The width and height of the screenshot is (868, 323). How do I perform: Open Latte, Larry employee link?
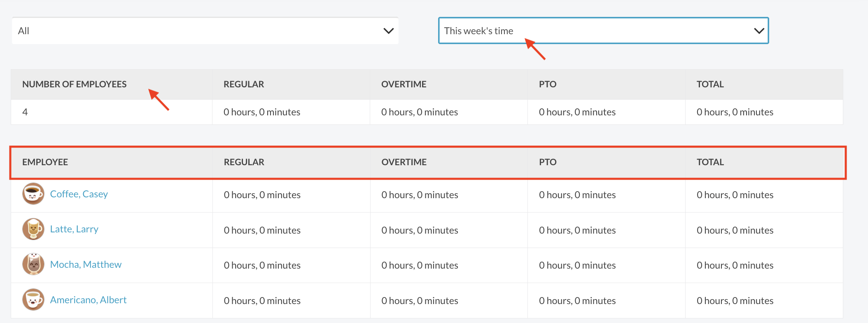74,229
